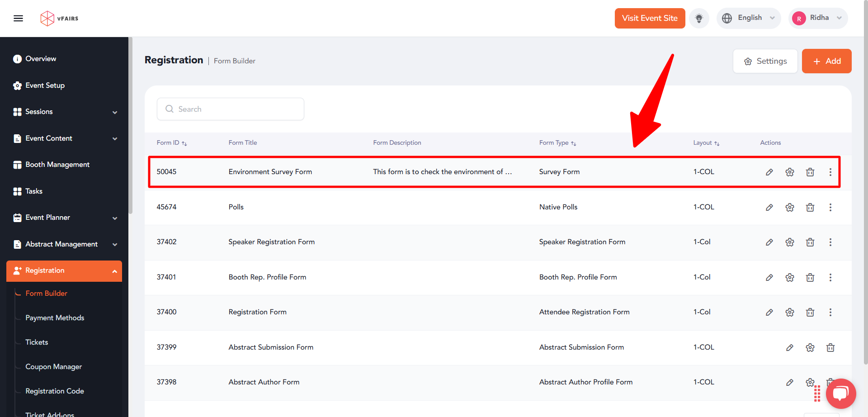Open the chat support bubble
Viewport: 868px width, 417px height.
click(841, 393)
